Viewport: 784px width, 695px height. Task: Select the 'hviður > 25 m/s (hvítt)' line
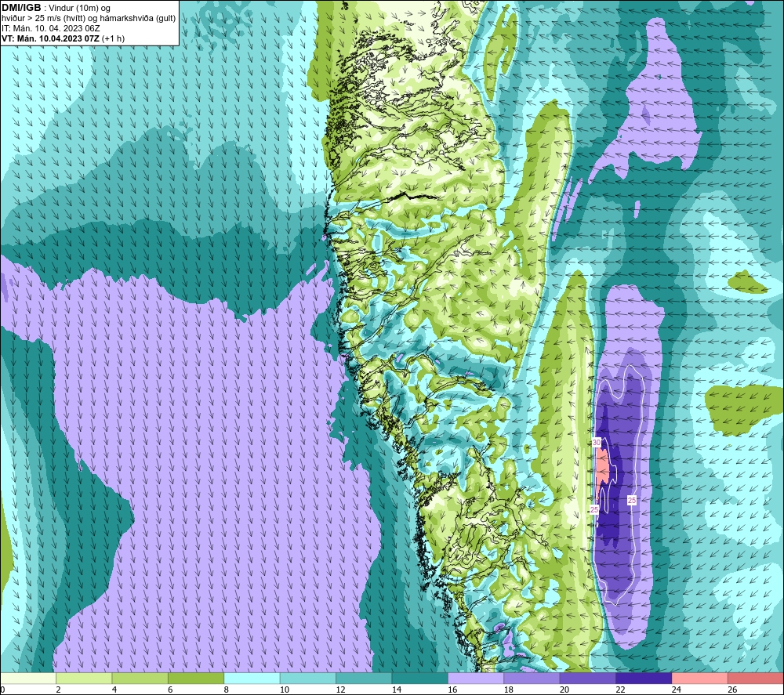click(x=44, y=19)
